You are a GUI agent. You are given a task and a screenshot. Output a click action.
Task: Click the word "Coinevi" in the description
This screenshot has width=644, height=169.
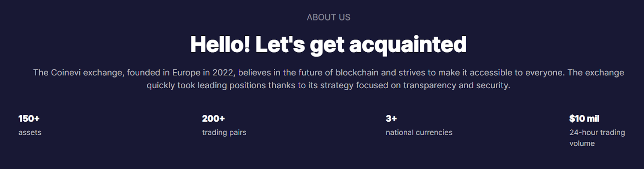(x=66, y=73)
